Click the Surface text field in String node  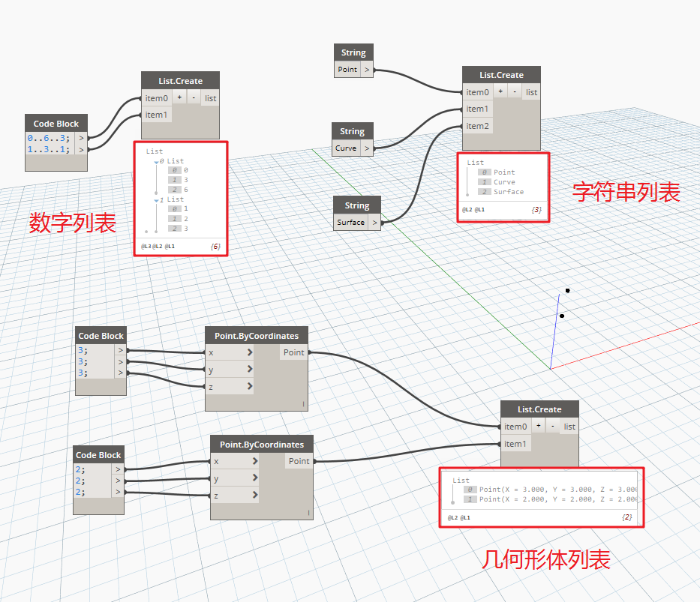(x=351, y=223)
